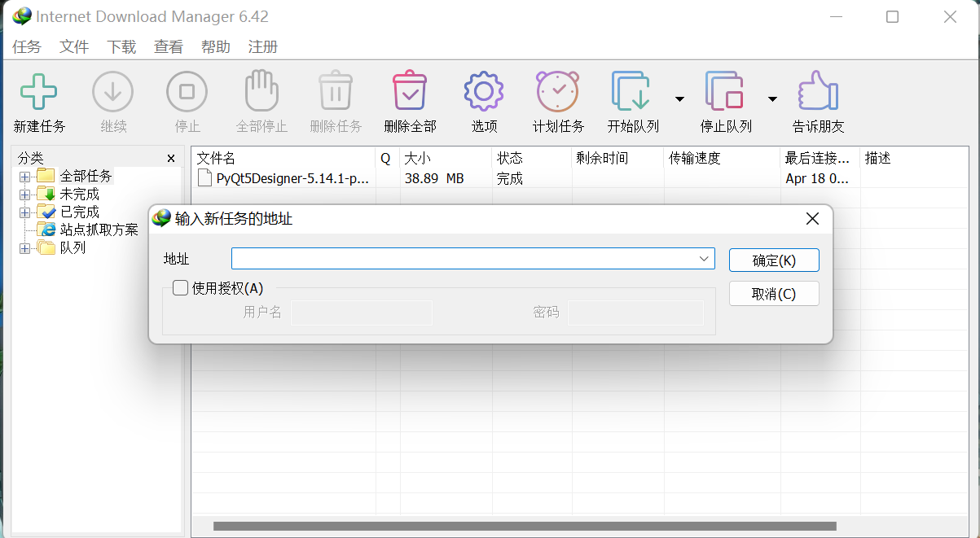Expand the 未完成 tree node
This screenshot has width=980, height=538.
(25, 194)
